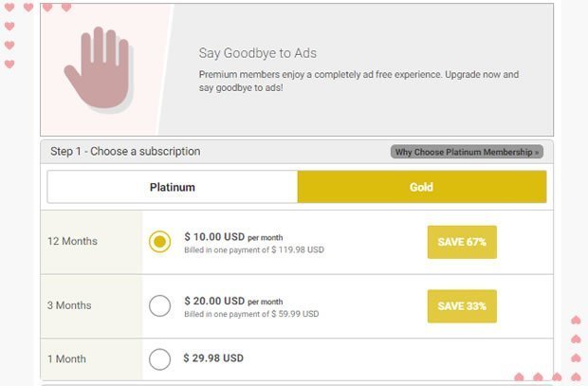This screenshot has width=588, height=386.
Task: Select the 12 Months radio button
Action: click(159, 242)
